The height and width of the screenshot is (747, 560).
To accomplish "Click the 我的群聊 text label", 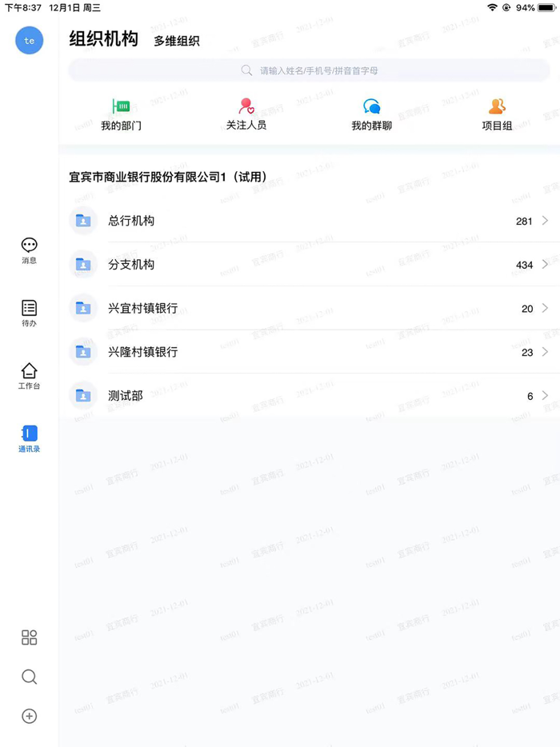I will tap(372, 126).
